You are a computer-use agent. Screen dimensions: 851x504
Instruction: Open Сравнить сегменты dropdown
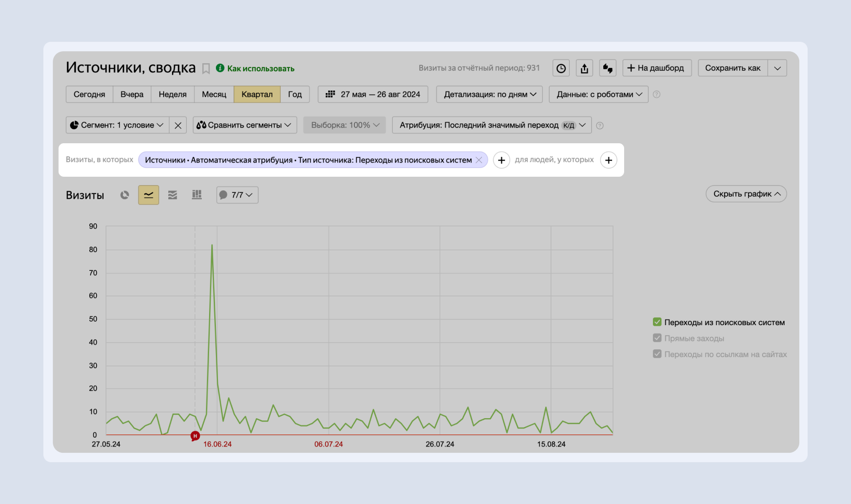coord(245,125)
